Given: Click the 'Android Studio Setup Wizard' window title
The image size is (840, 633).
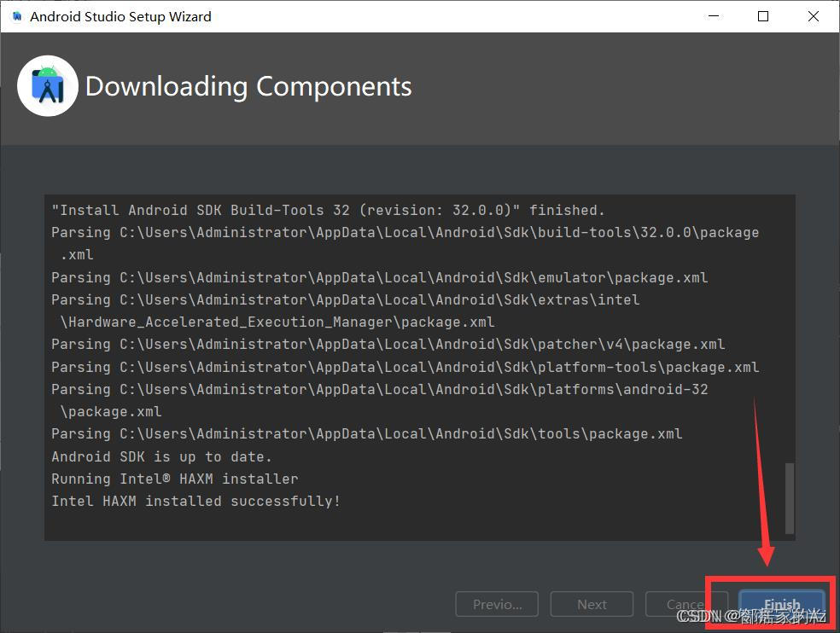Looking at the screenshot, I should click(120, 16).
